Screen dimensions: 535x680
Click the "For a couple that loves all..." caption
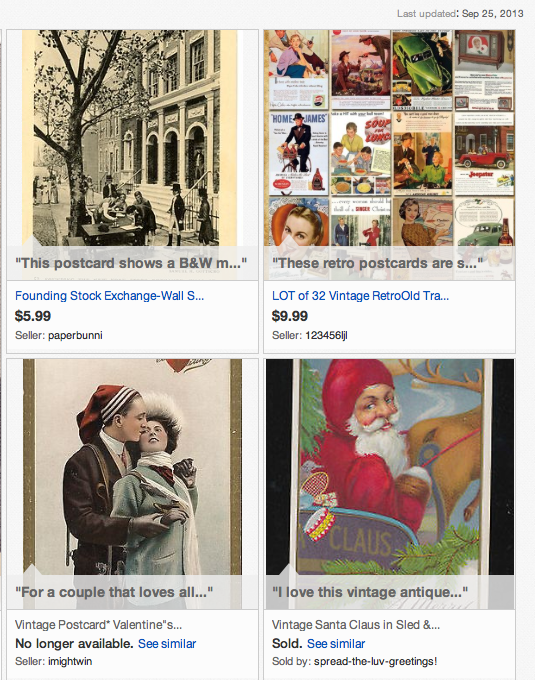coord(114,592)
